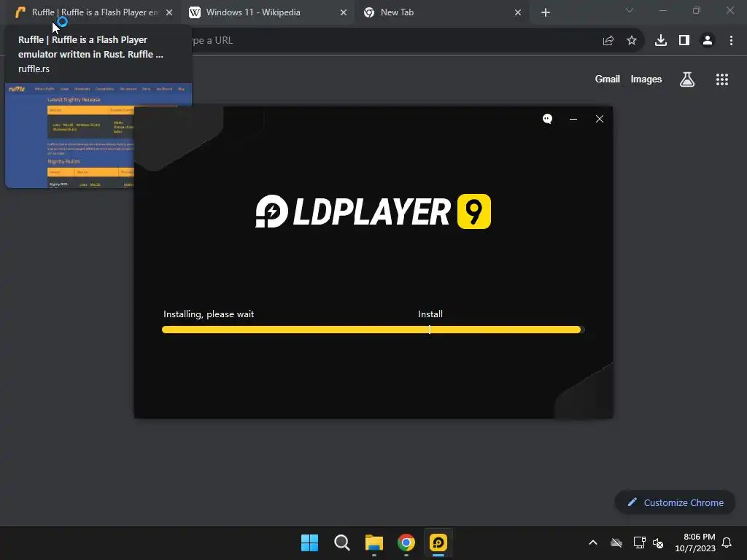
Task: Open the Images link
Action: pyautogui.click(x=646, y=79)
